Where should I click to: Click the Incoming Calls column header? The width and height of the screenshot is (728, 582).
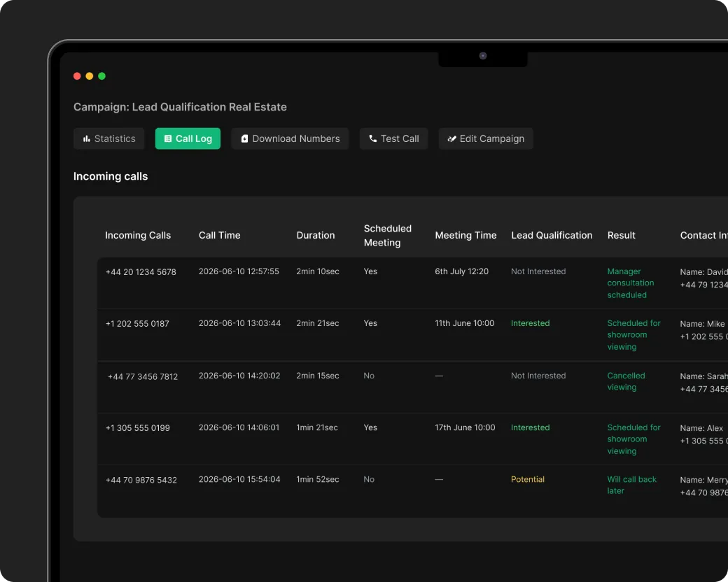click(138, 235)
